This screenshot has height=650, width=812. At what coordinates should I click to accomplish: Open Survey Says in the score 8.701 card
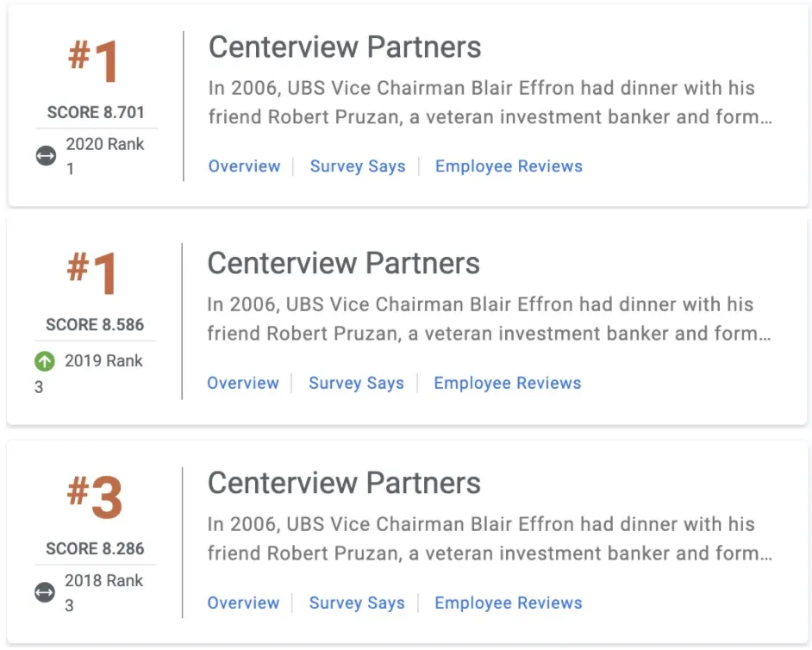click(358, 166)
